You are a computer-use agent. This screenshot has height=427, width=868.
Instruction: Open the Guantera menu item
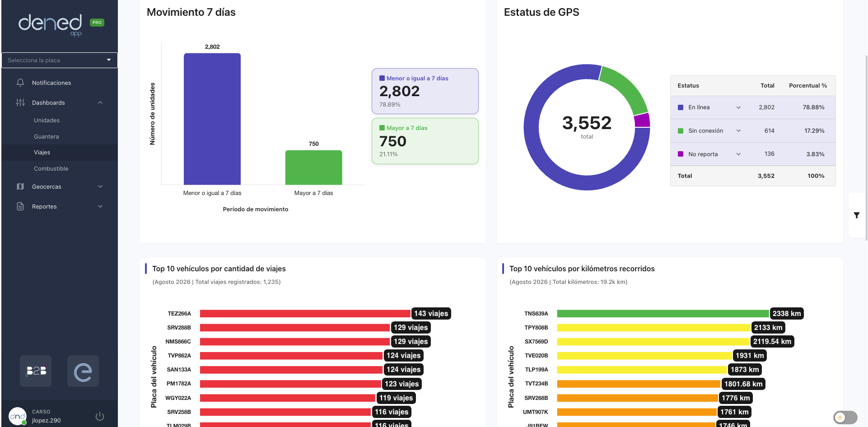coord(47,136)
